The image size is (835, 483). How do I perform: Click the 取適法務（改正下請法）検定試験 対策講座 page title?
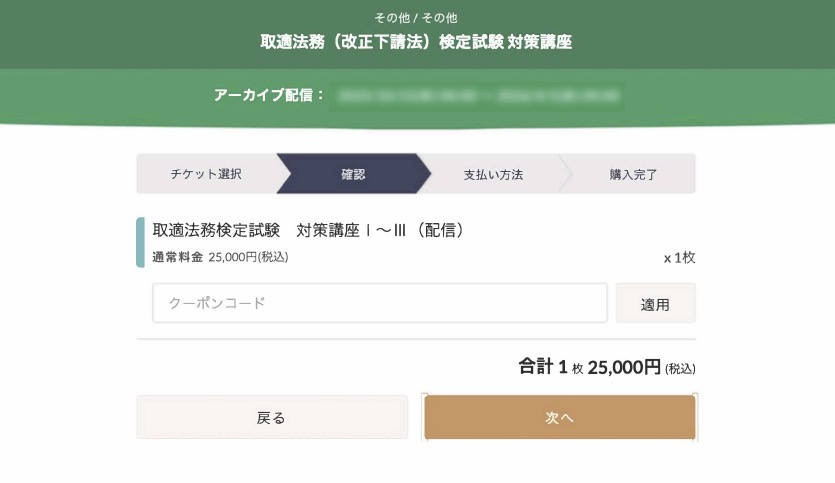click(x=417, y=43)
